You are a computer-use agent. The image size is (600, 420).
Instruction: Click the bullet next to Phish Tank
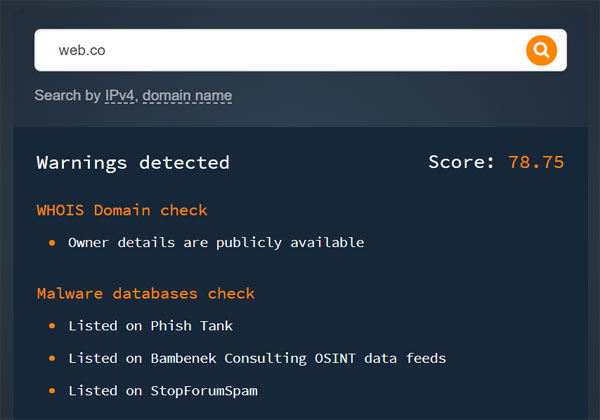(x=52, y=326)
